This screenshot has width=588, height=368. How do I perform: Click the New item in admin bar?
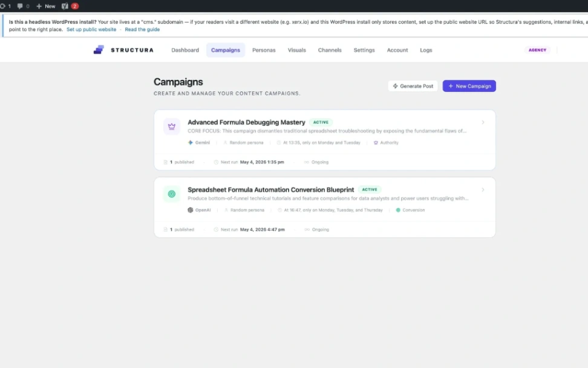(x=46, y=6)
